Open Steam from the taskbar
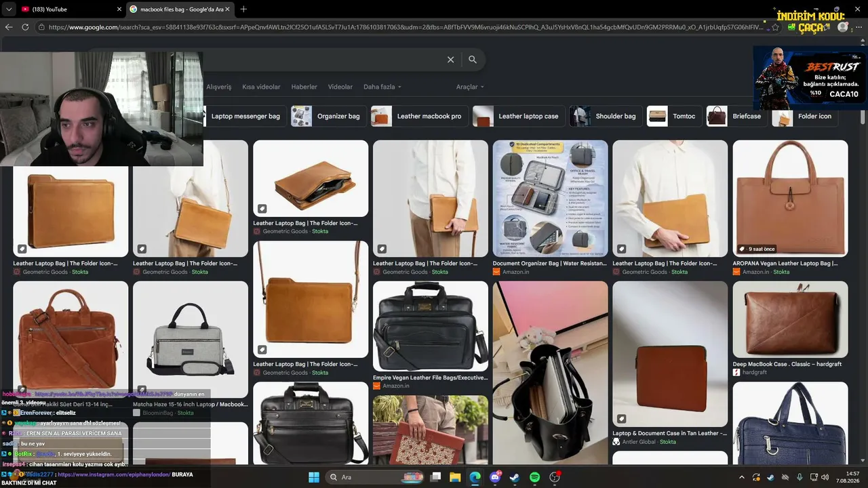 coord(515,477)
